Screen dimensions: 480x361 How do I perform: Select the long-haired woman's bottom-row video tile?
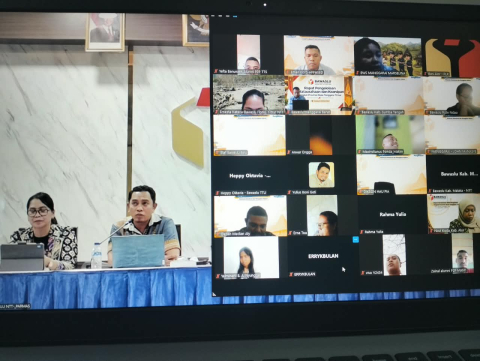(251, 257)
